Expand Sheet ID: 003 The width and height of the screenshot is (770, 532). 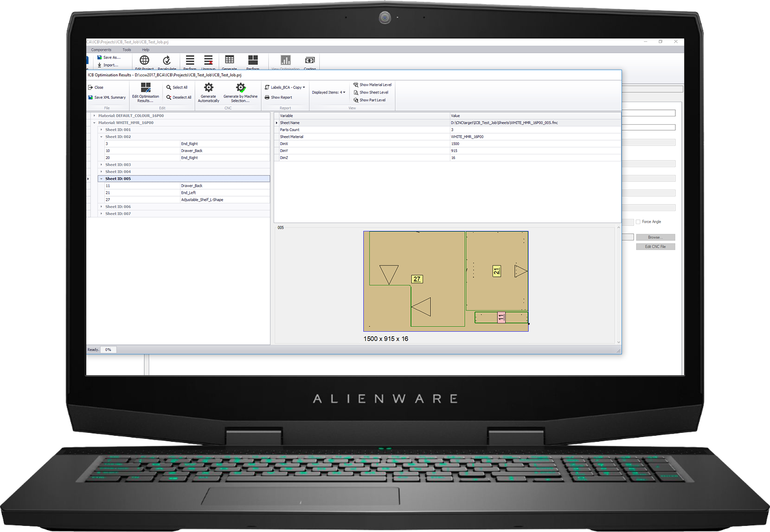(101, 165)
